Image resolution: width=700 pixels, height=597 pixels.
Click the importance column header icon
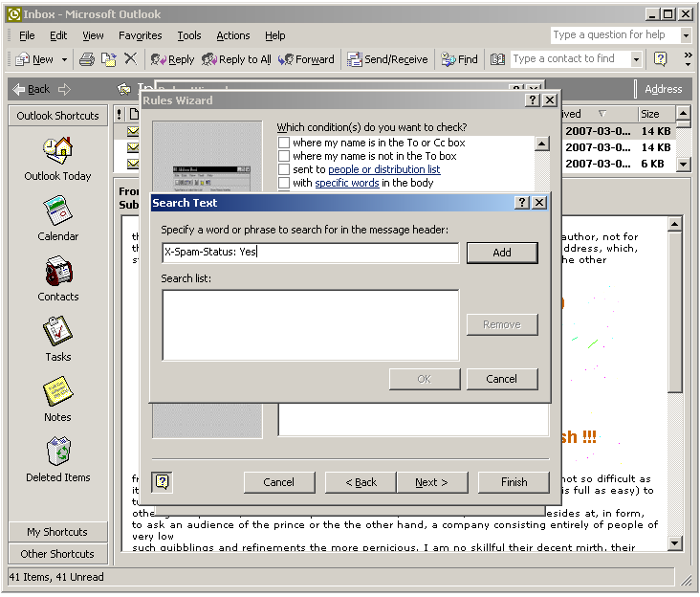[119, 114]
